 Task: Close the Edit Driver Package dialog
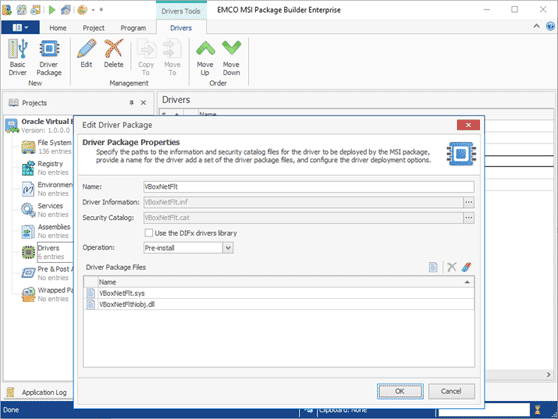[468, 125]
